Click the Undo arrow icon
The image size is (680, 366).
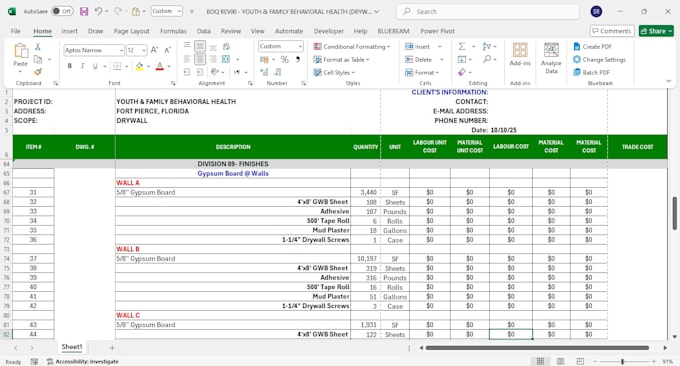(x=98, y=11)
